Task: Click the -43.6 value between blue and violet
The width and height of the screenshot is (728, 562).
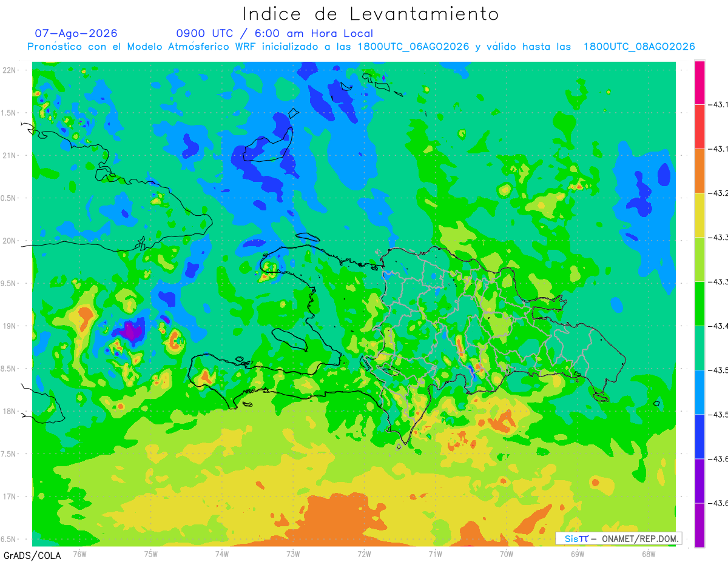Action: pos(718,459)
